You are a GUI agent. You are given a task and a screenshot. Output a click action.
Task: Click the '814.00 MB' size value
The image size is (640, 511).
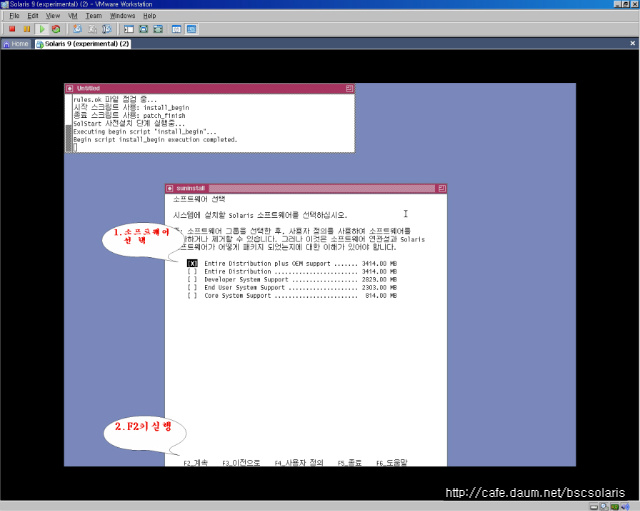click(381, 295)
